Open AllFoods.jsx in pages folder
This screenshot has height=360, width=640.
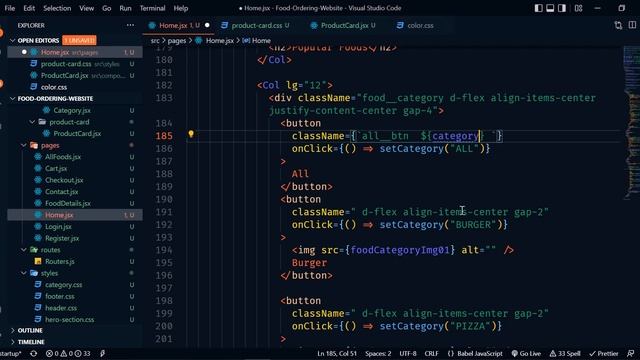[x=75, y=157]
